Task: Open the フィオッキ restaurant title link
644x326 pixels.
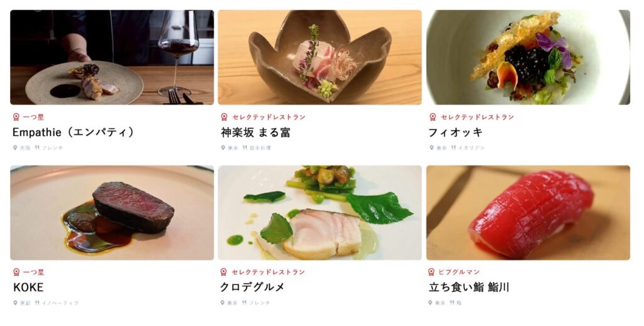Action: tap(455, 132)
